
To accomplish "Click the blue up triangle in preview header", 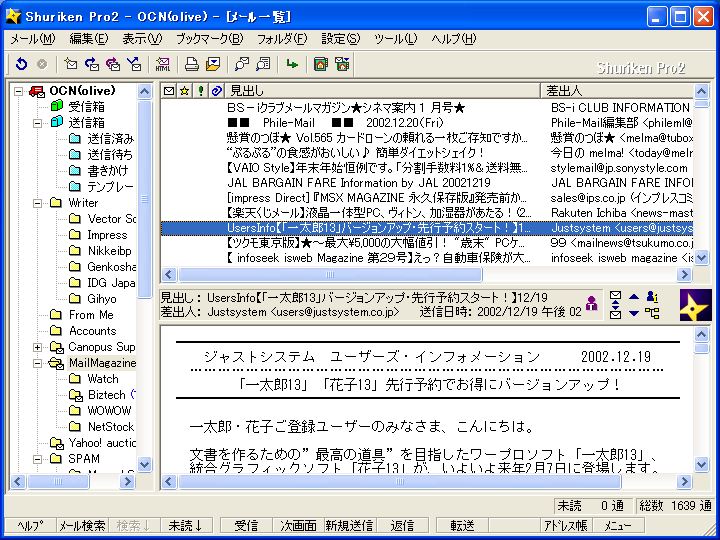I will pos(634,297).
